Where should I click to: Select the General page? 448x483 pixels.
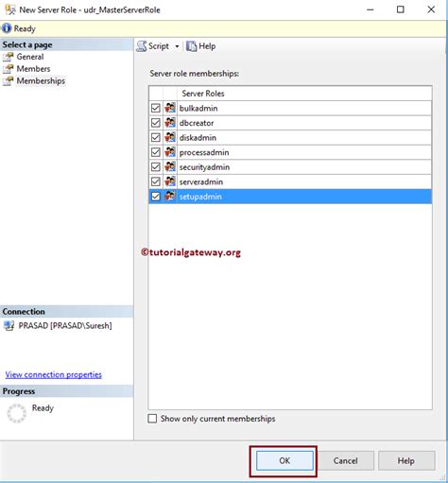coord(30,57)
